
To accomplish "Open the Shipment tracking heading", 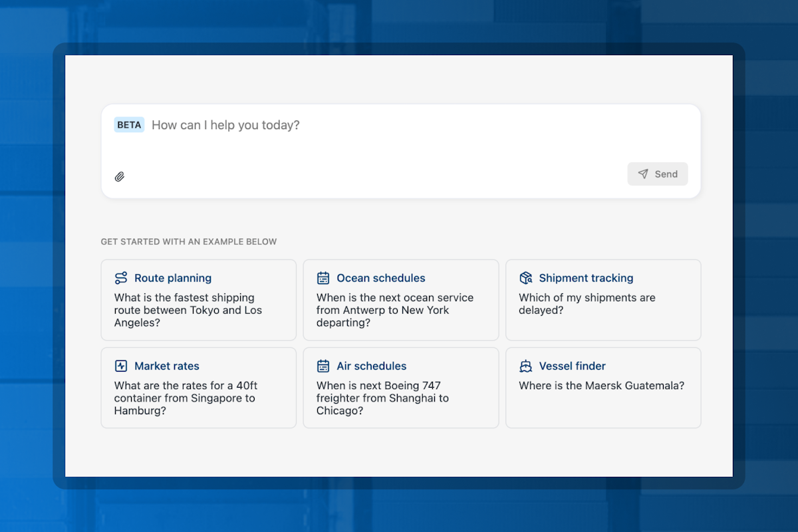I will [x=586, y=278].
